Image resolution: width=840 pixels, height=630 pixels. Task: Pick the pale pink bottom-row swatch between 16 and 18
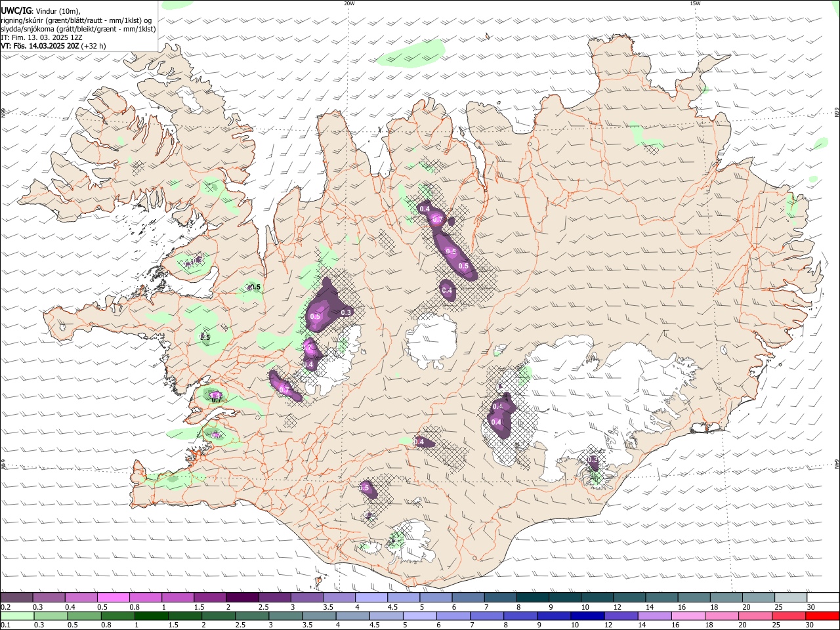click(x=689, y=616)
